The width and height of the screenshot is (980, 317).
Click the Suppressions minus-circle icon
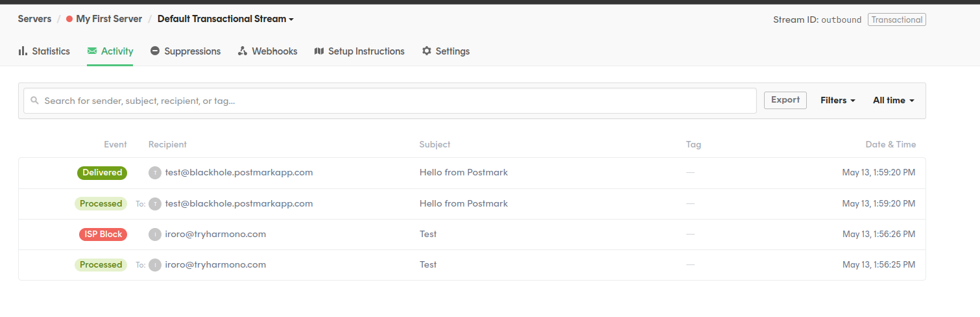click(x=155, y=51)
